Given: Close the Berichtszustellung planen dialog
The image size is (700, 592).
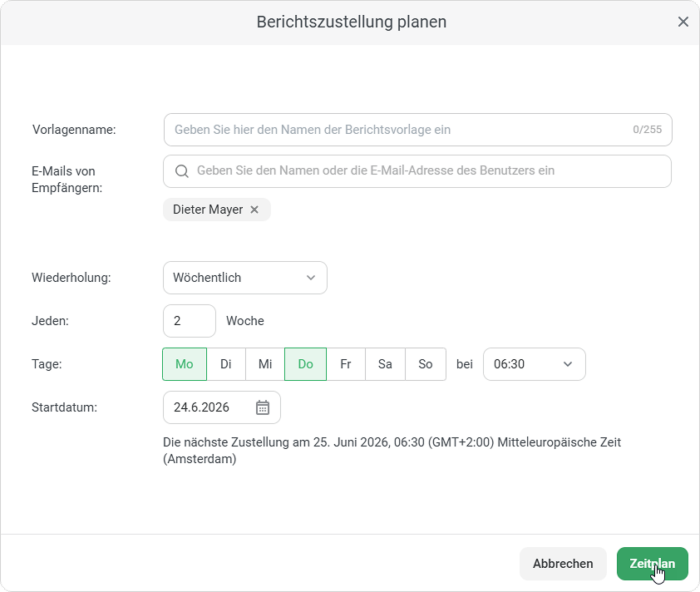Looking at the screenshot, I should coord(683,22).
